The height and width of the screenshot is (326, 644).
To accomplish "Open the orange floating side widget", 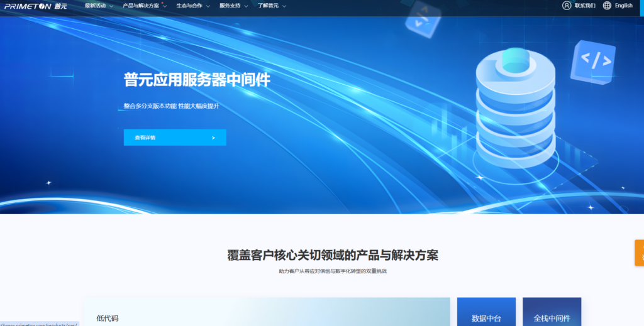I will click(x=640, y=253).
